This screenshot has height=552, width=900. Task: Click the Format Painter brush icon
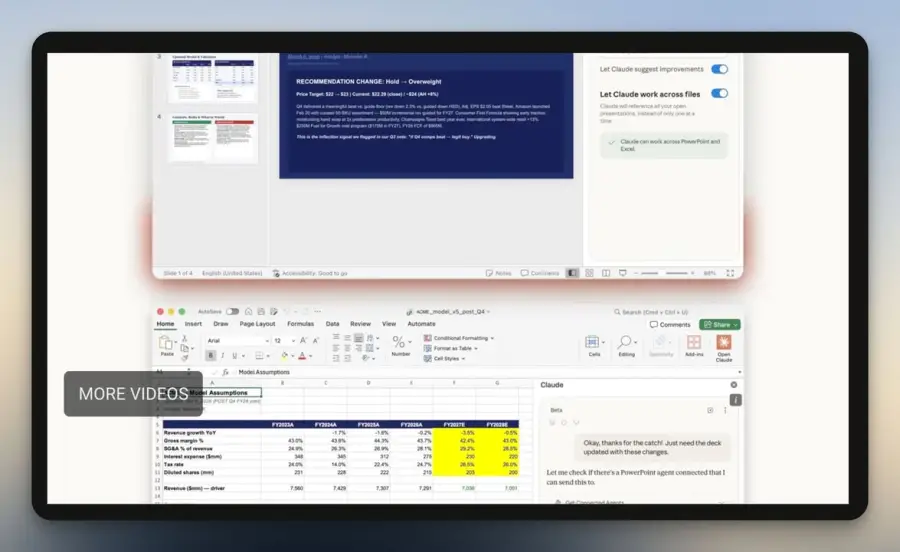[184, 358]
